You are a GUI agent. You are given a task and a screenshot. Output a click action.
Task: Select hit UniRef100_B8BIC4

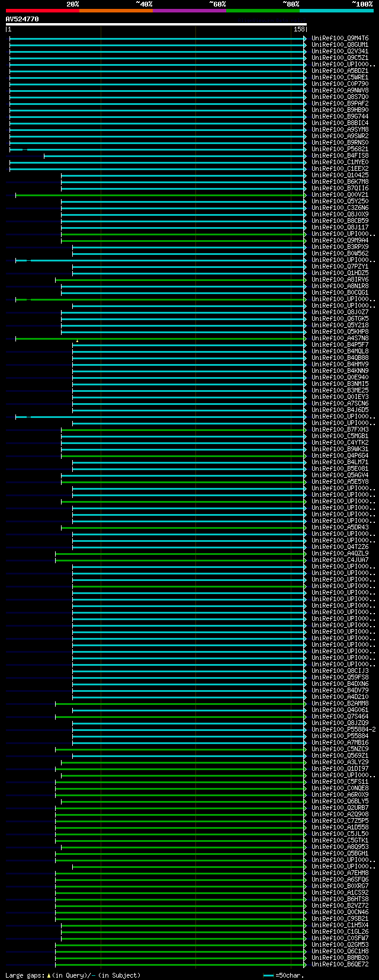pyautogui.click(x=340, y=123)
